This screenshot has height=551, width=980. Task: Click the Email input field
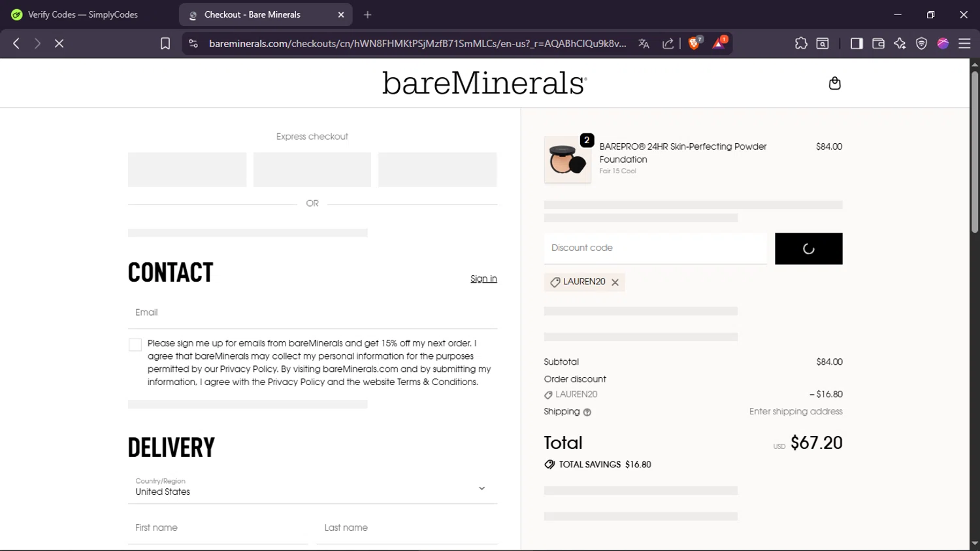coord(312,312)
